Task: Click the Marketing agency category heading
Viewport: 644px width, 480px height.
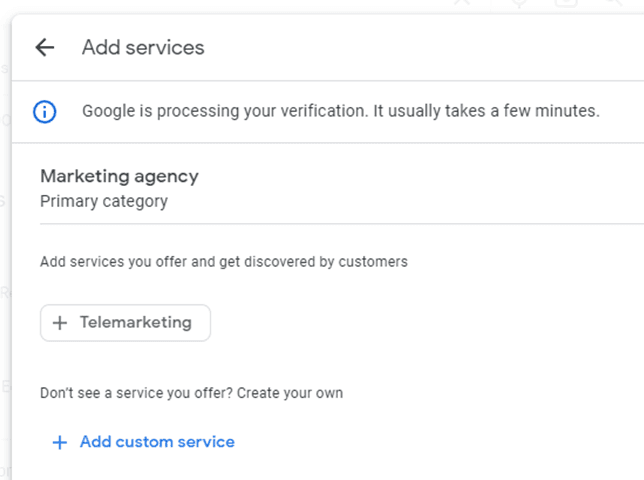Action: 120,176
